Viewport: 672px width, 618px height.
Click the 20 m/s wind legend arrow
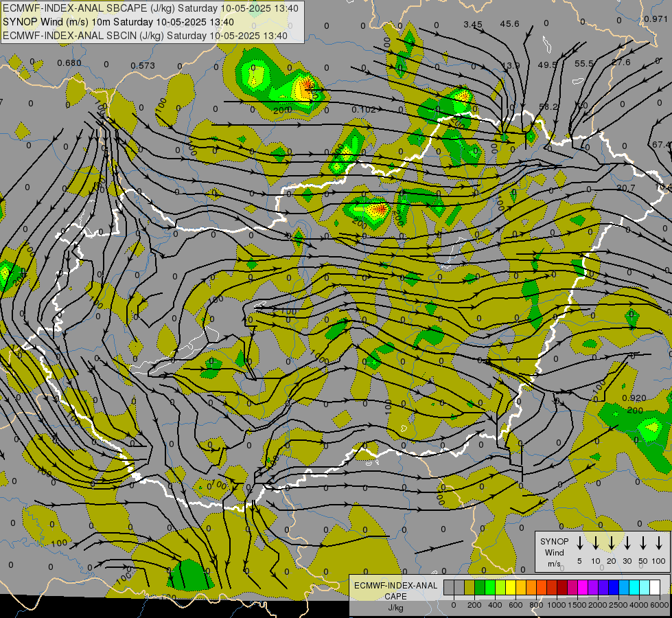(611, 543)
